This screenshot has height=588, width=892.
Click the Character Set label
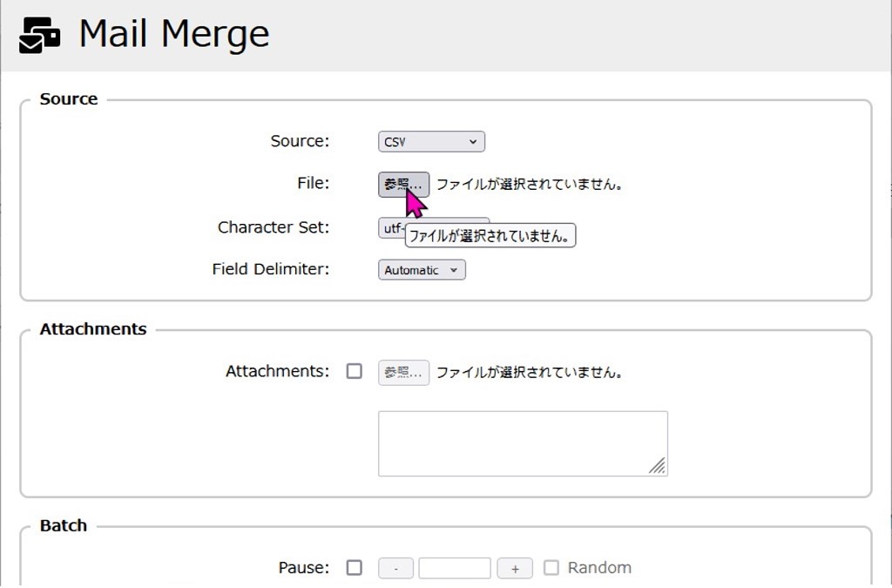click(274, 227)
